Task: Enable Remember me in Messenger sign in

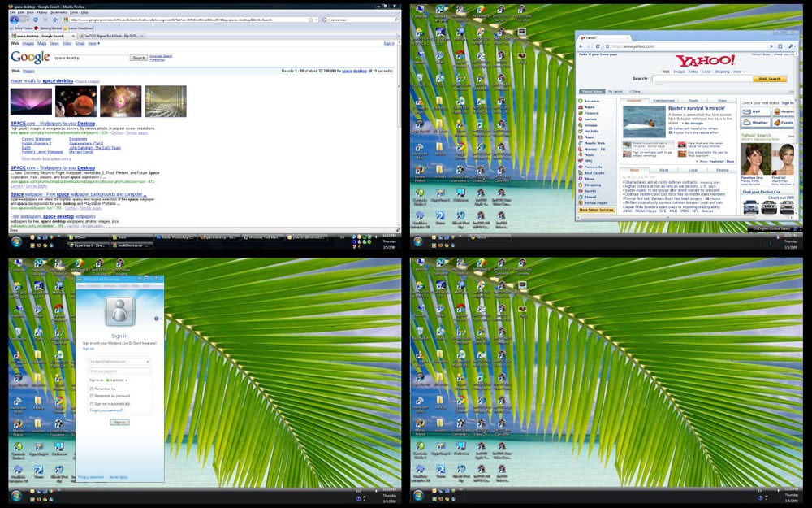Action: click(x=91, y=389)
